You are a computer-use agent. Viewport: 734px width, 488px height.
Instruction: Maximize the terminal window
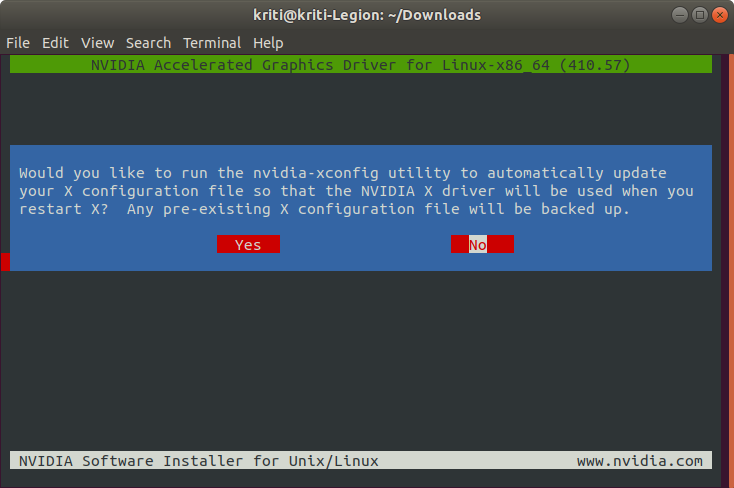pos(700,15)
